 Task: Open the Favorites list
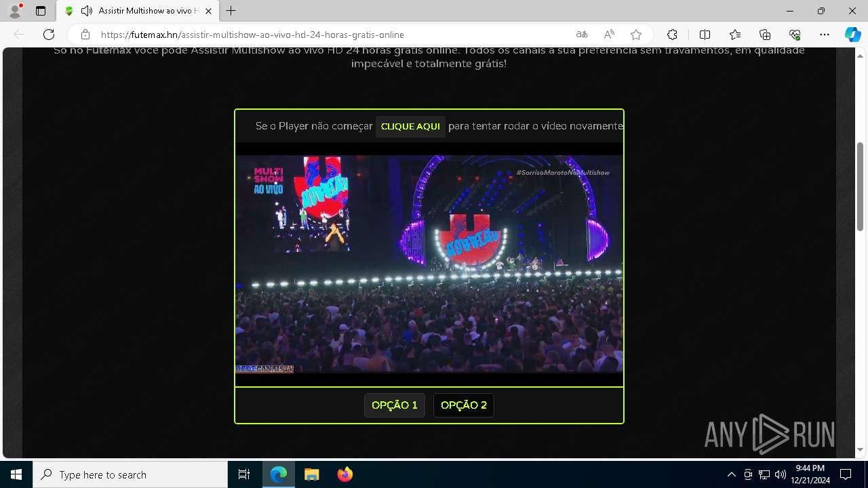(x=735, y=35)
